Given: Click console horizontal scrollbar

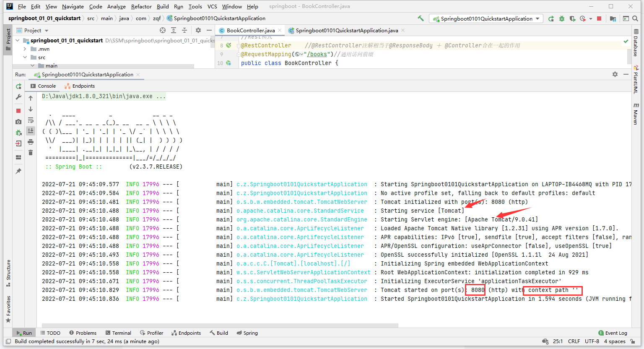Looking at the screenshot, I should point(220,325).
